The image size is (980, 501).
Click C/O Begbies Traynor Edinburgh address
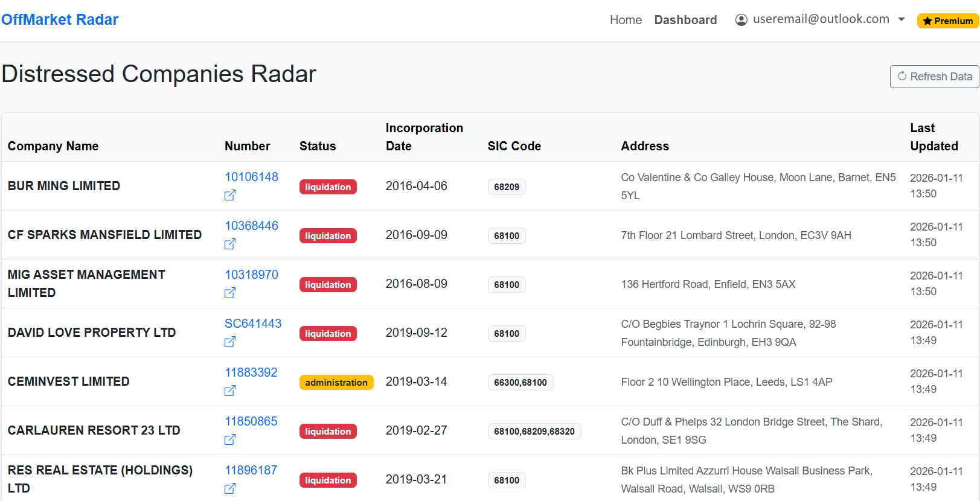tap(728, 333)
